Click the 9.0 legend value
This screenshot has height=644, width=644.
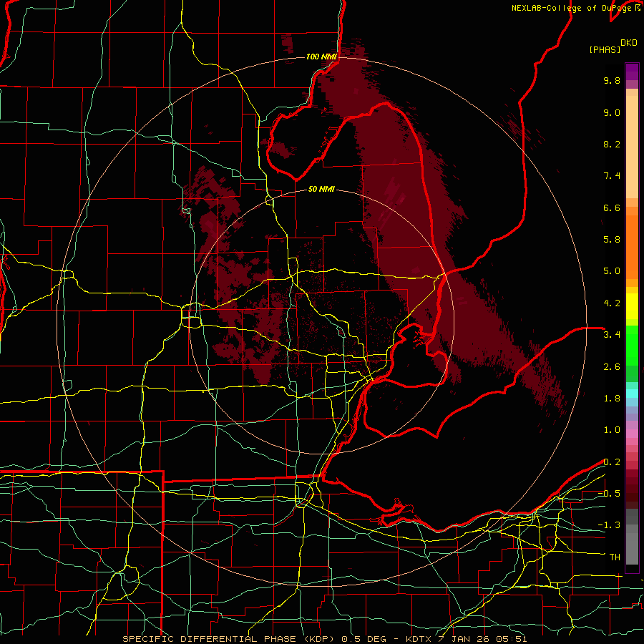[612, 112]
